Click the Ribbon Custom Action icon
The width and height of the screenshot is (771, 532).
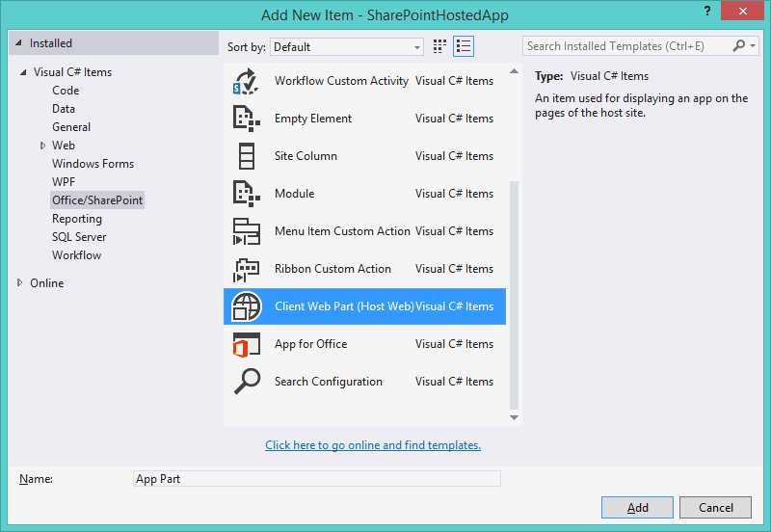(246, 269)
